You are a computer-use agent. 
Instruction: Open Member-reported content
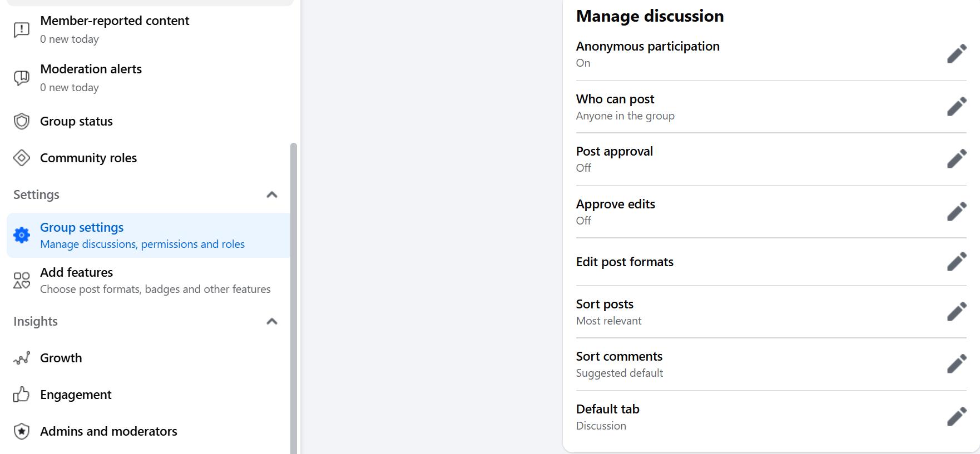pos(115,29)
